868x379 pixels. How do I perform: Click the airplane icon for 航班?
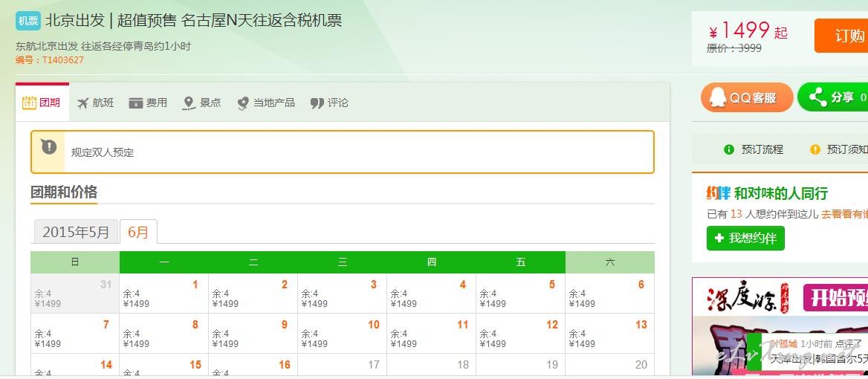(x=82, y=103)
